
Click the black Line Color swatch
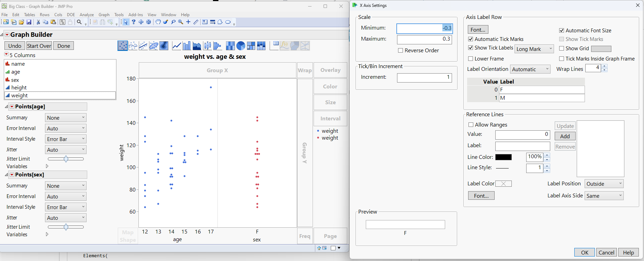(504, 157)
